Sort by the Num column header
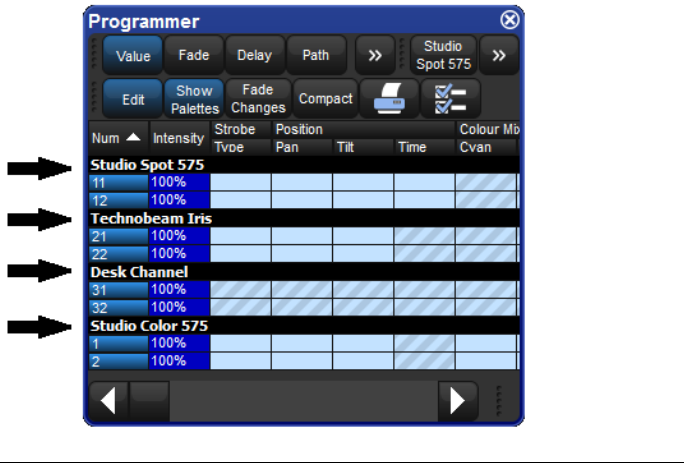 119,138
